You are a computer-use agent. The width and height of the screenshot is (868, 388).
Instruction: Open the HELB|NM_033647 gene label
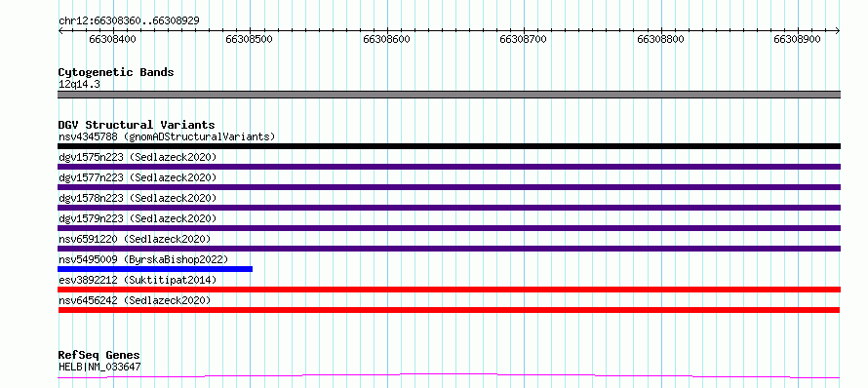point(99,367)
